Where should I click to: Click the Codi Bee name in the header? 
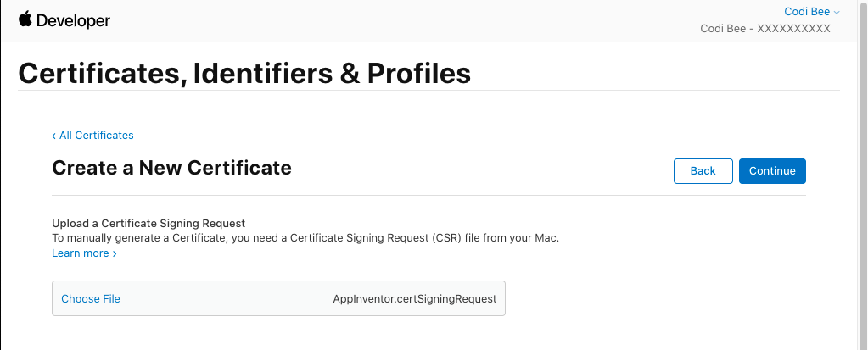pos(805,12)
